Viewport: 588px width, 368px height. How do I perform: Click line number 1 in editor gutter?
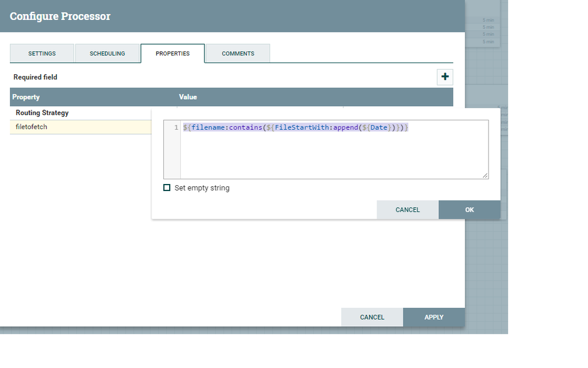[176, 127]
